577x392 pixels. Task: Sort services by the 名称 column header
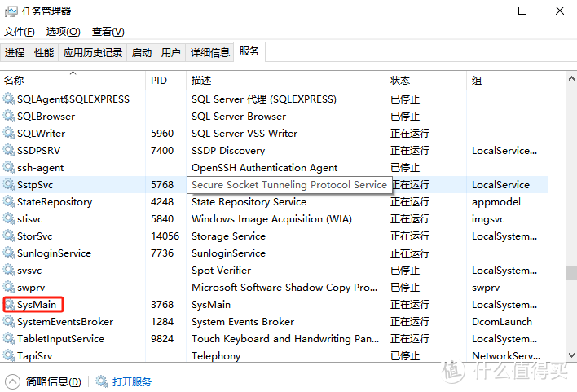[73, 80]
